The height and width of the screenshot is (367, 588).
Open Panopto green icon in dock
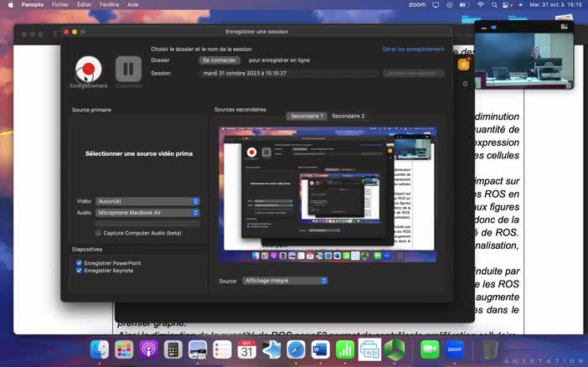395,349
